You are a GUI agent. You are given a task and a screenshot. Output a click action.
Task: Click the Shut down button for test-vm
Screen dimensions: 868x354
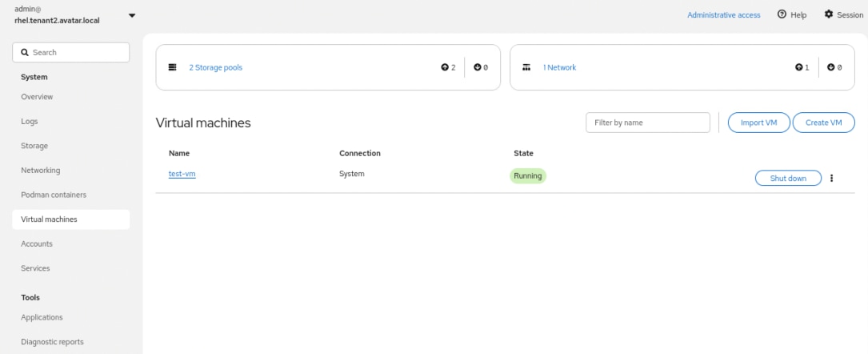(788, 179)
